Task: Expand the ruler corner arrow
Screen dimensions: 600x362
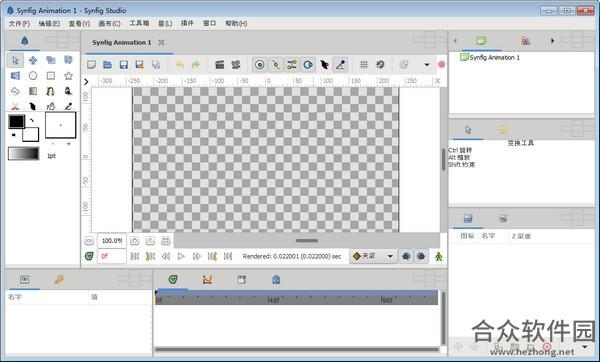Action: pyautogui.click(x=86, y=82)
